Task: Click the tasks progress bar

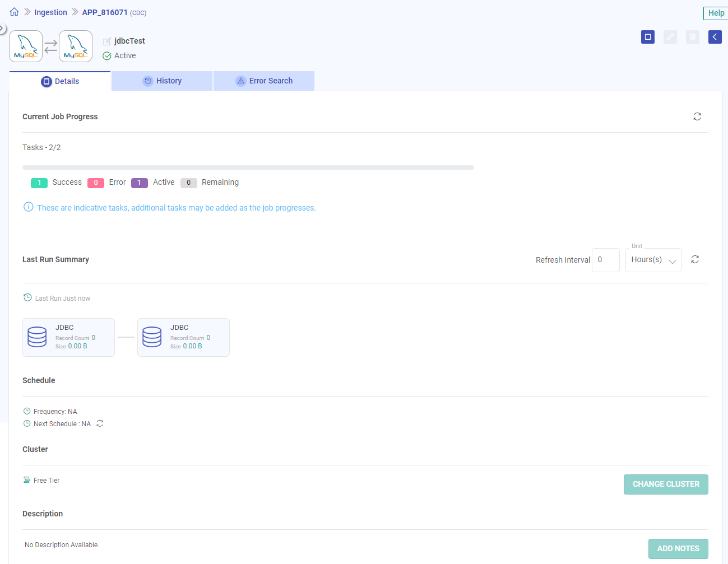Action: pos(248,167)
